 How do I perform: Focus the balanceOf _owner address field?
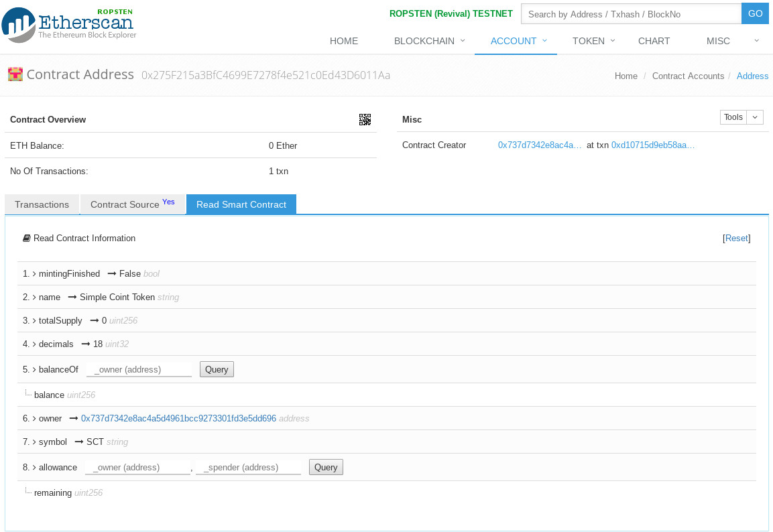[139, 370]
